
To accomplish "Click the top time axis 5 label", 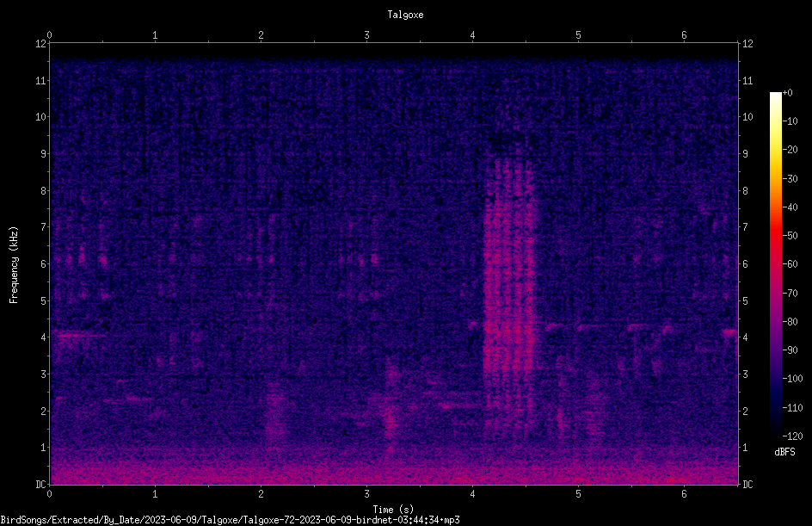I will point(578,35).
